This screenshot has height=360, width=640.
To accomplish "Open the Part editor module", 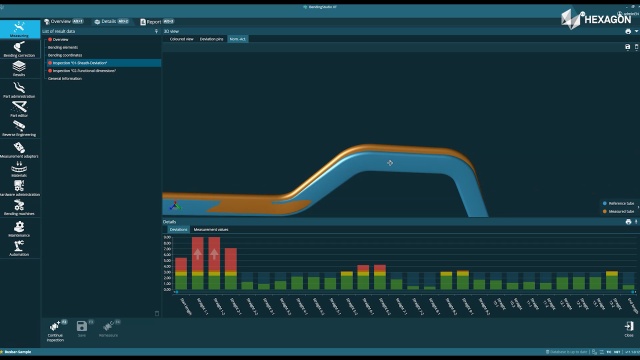I will 19,109.
